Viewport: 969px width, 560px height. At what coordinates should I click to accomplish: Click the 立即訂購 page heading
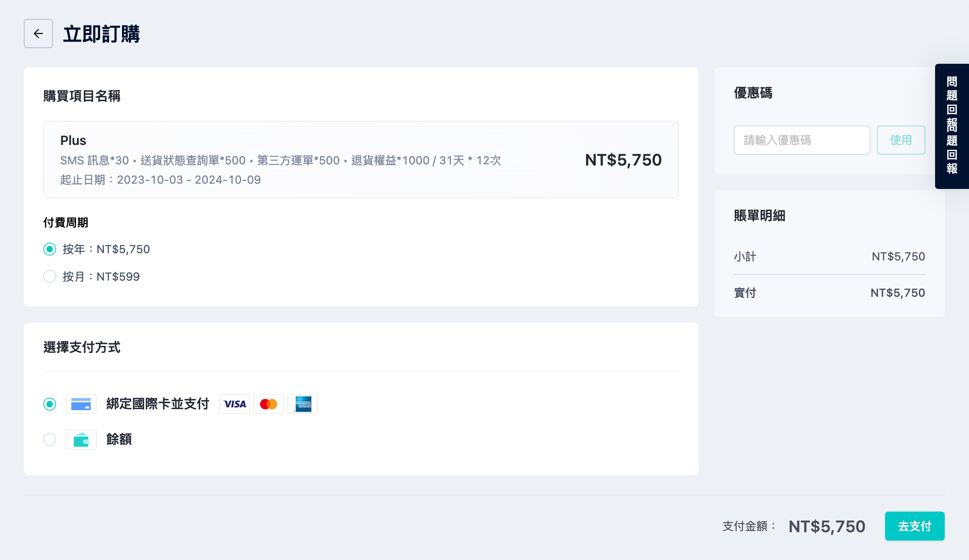101,34
